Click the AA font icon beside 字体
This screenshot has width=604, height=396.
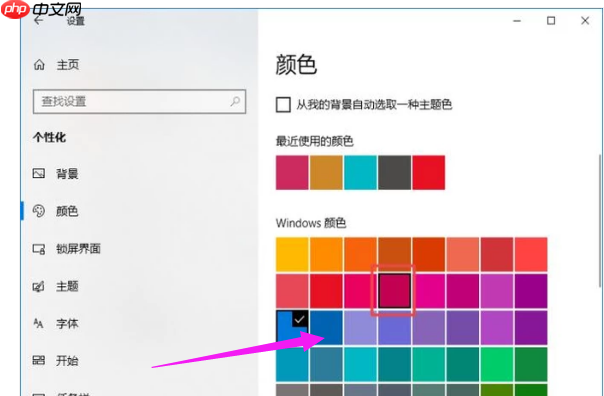tap(39, 323)
